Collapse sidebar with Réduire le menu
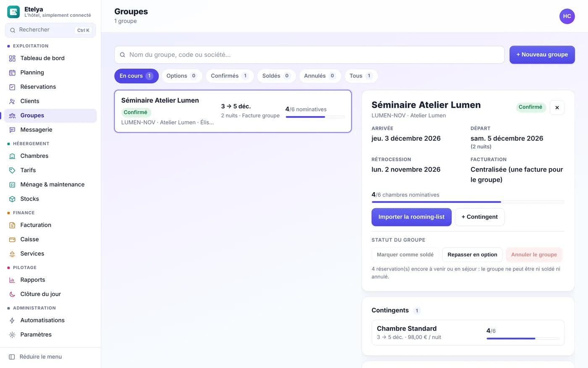Viewport: 588px width, 368px height. tap(50, 357)
